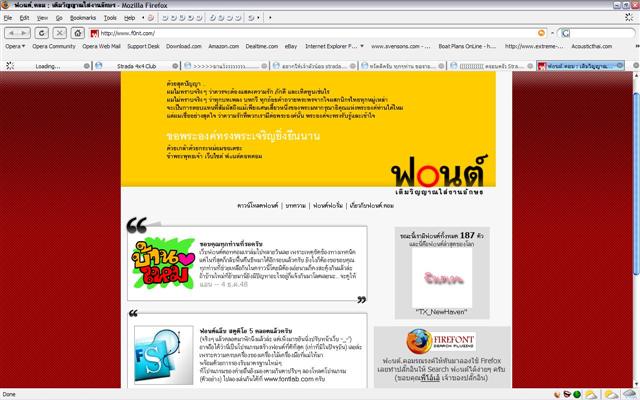This screenshot has height=400, width=640.
Task: Click inside the URL address field
Action: [x=300, y=32]
